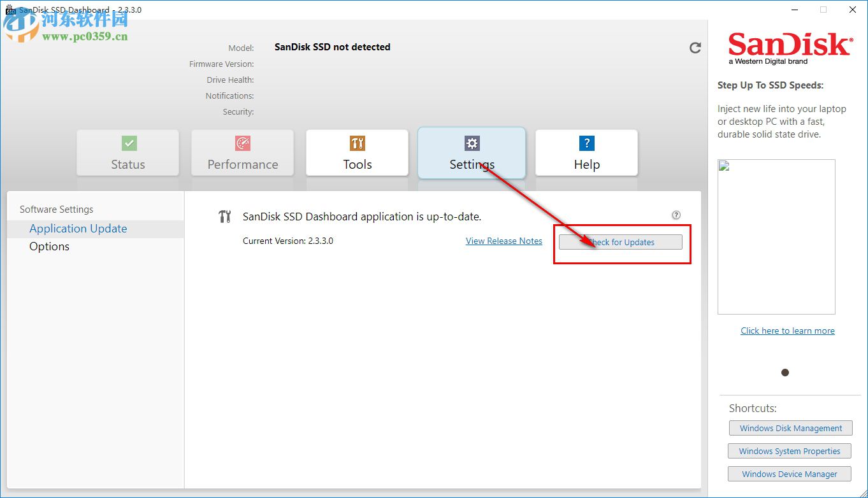Screen dimensions: 868x498
Task: Close the SanDisk SSD Dashboard window
Action: (853, 10)
